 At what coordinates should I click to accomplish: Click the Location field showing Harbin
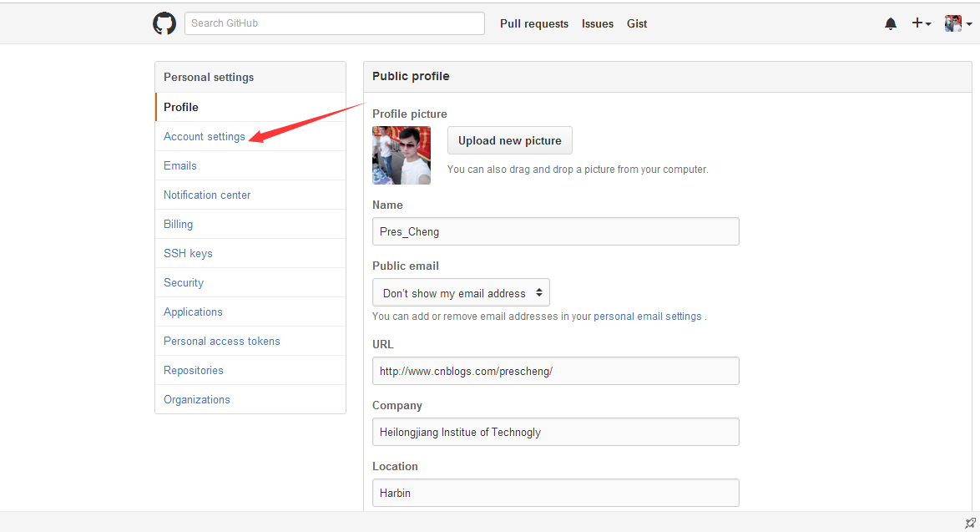(556, 493)
